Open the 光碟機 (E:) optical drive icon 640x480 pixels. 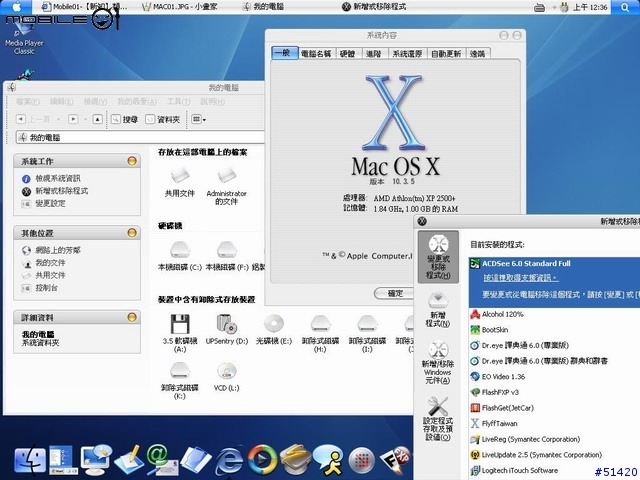pyautogui.click(x=273, y=324)
